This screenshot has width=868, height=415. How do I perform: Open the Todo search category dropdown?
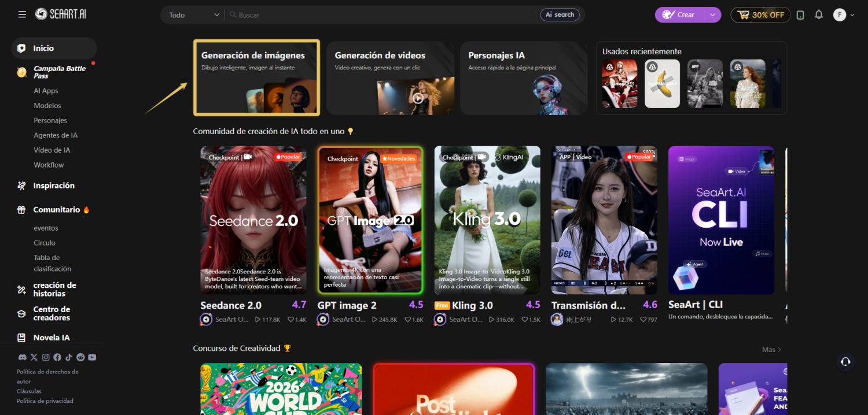194,15
